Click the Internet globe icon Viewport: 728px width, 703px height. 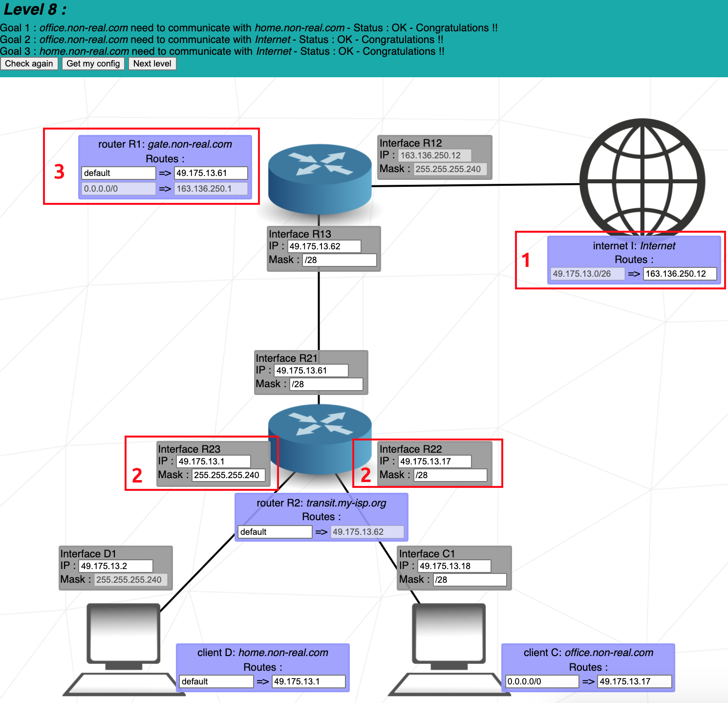click(642, 178)
